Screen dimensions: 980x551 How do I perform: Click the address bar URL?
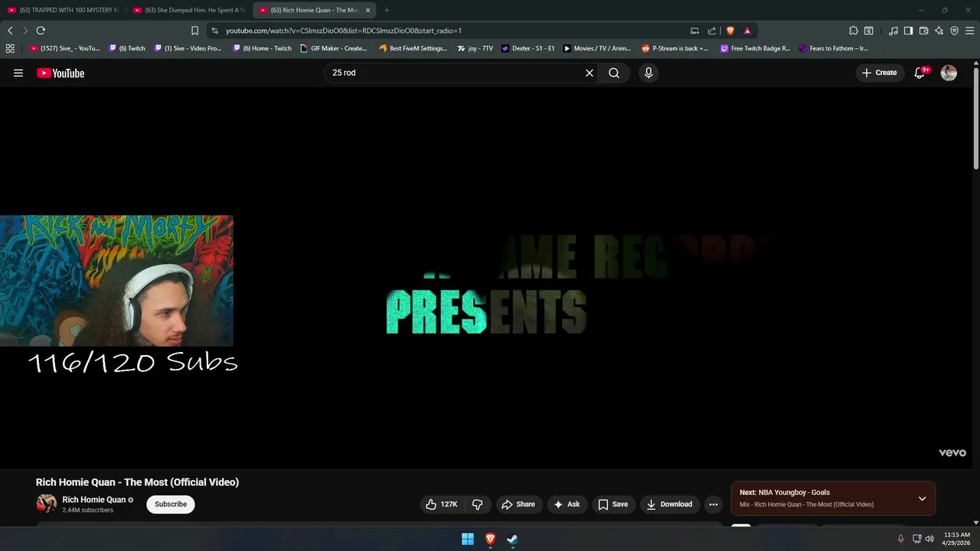pos(344,31)
